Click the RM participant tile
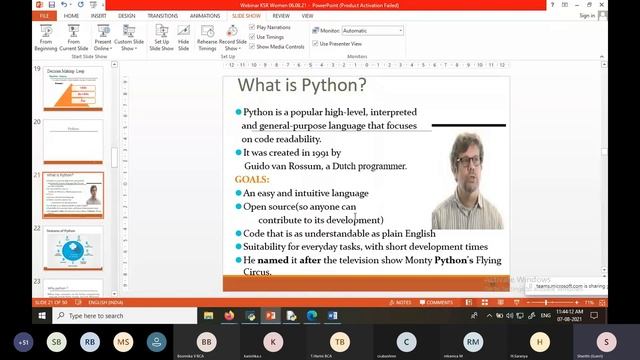The height and width of the screenshot is (360, 640). (x=473, y=342)
